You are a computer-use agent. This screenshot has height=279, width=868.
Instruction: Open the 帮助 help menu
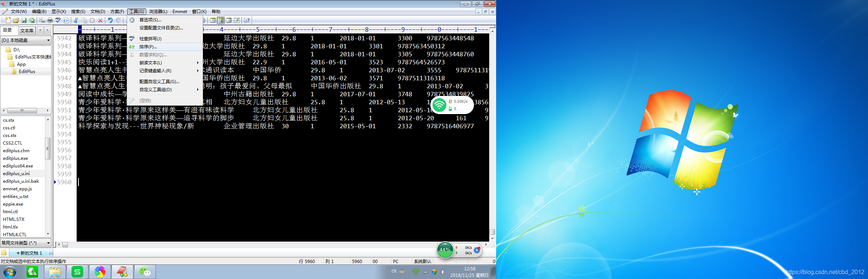point(216,12)
